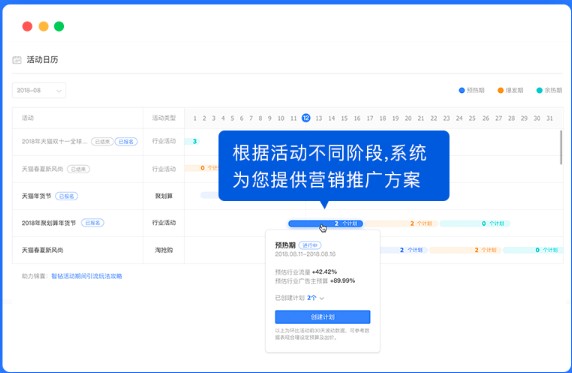572x373 pixels.
Task: Click the 活动 column header
Action: pyautogui.click(x=28, y=118)
